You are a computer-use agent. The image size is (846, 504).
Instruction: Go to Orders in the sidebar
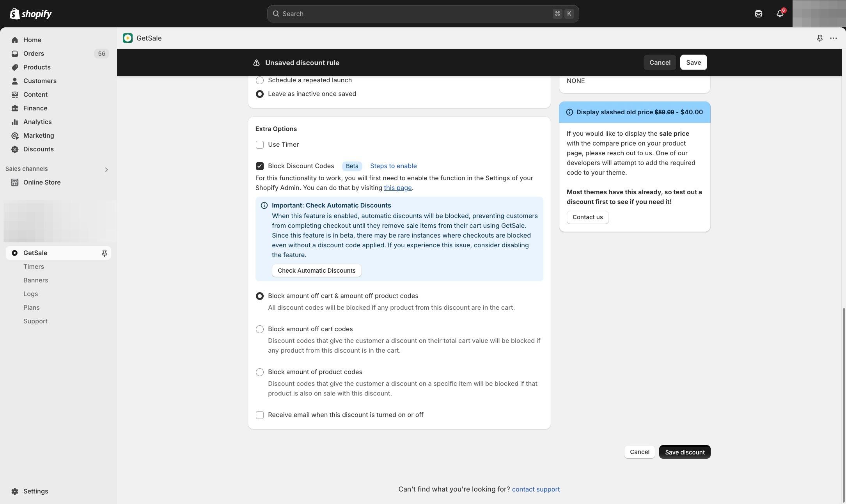34,54
